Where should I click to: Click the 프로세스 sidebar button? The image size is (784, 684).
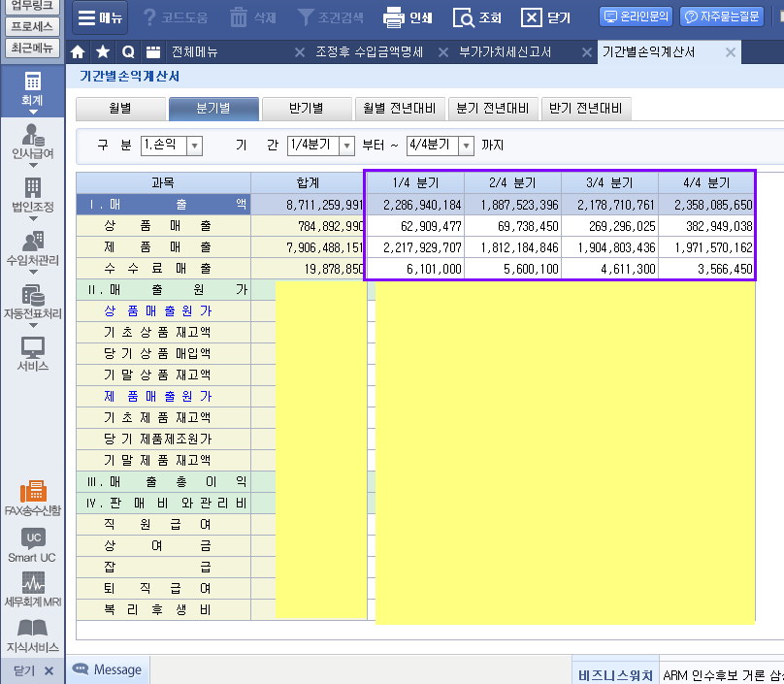tap(32, 26)
